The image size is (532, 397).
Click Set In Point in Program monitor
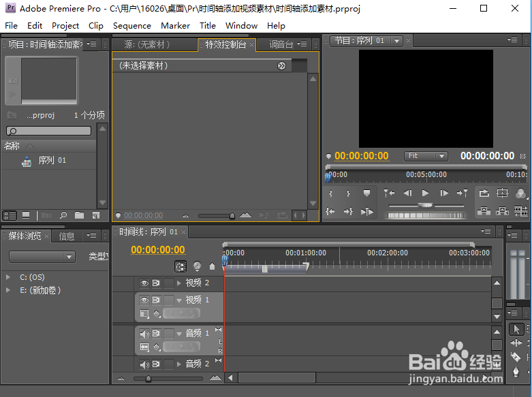[x=331, y=193]
